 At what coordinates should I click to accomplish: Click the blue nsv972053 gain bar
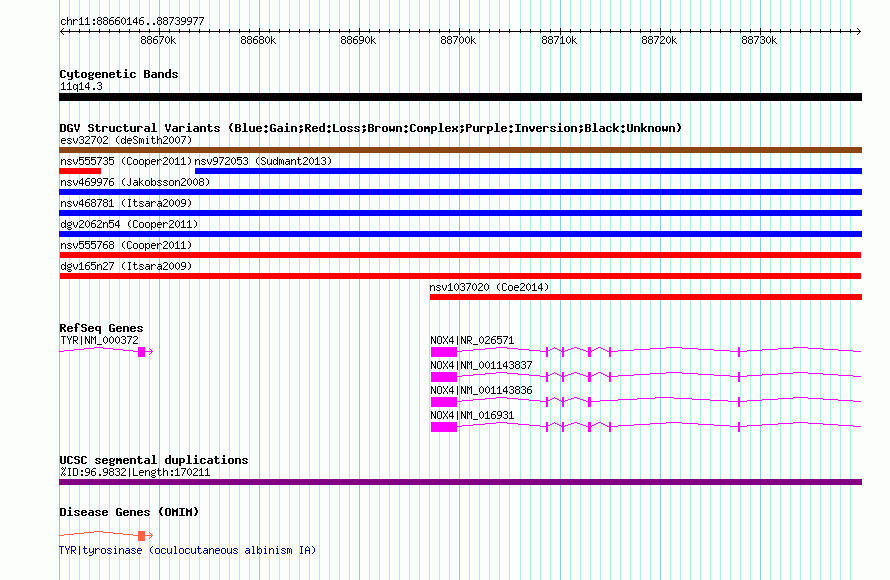point(528,171)
